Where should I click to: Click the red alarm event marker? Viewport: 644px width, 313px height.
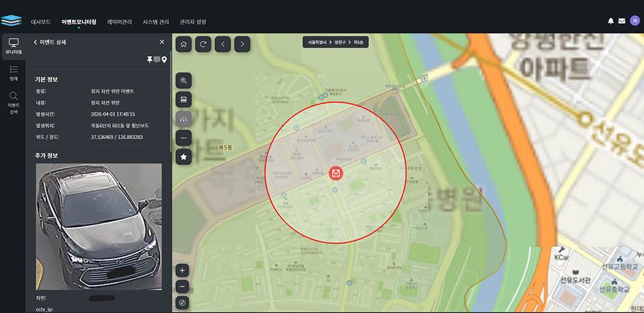(x=336, y=173)
